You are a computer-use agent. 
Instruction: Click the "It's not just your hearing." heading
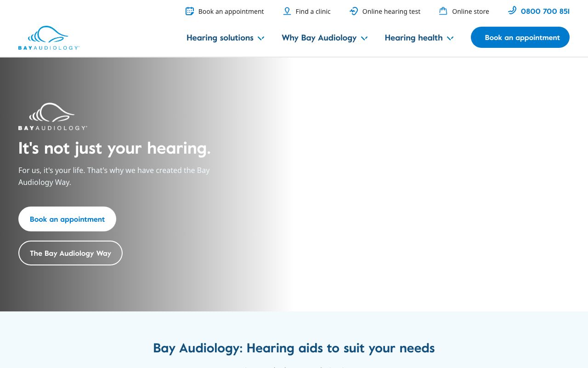pyautogui.click(x=114, y=148)
